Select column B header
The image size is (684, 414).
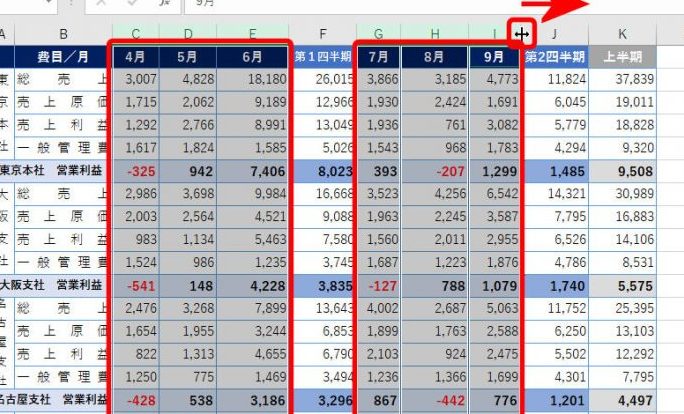(x=63, y=34)
